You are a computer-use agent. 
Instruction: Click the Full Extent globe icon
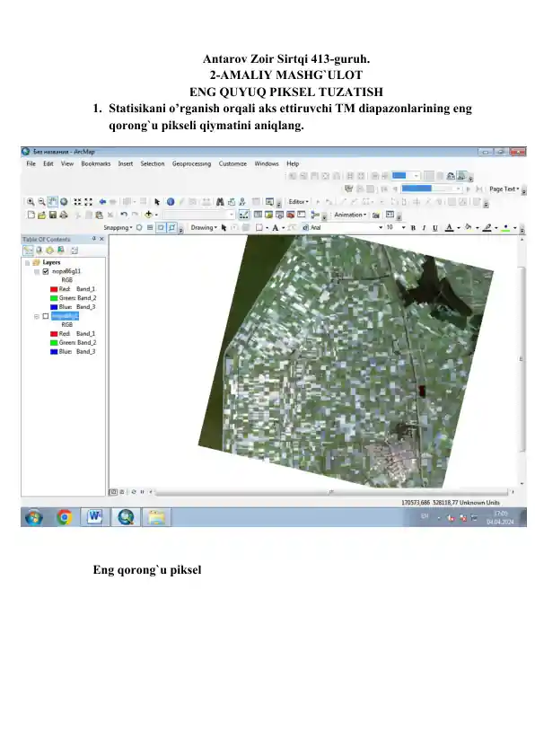[x=64, y=202]
